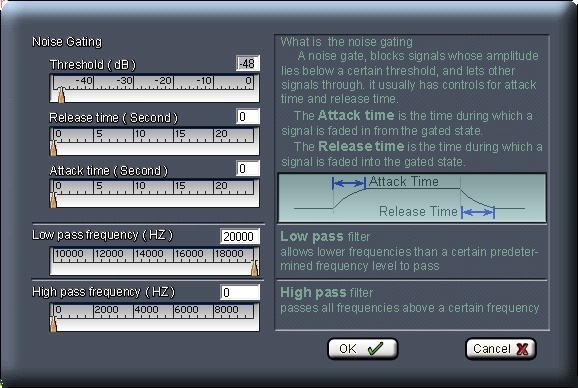578x388 pixels.
Task: Click the Release time ( Second ) label
Action: tap(114, 118)
